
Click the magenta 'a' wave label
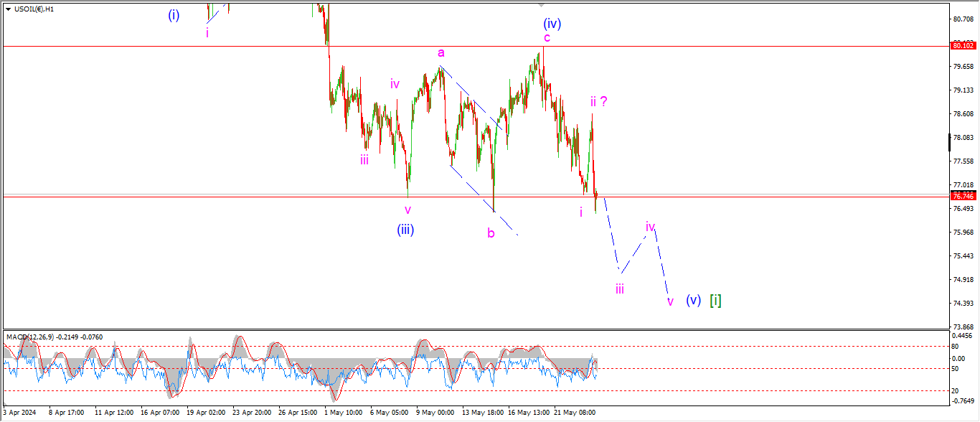pyautogui.click(x=441, y=52)
